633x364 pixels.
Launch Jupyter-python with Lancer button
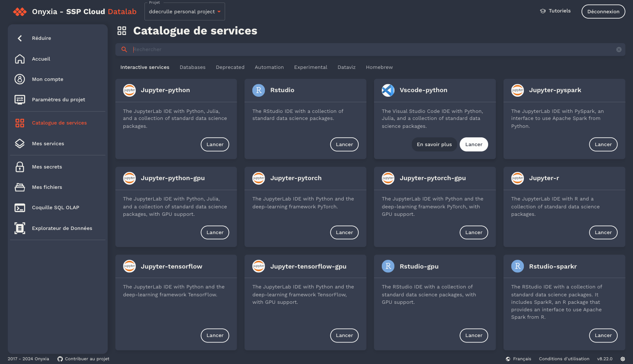[215, 144]
